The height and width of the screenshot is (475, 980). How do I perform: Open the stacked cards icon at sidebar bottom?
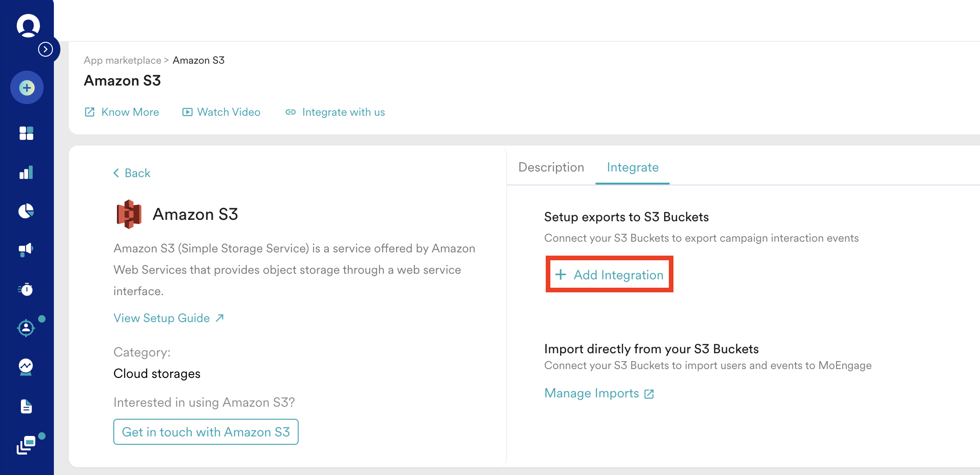click(26, 445)
